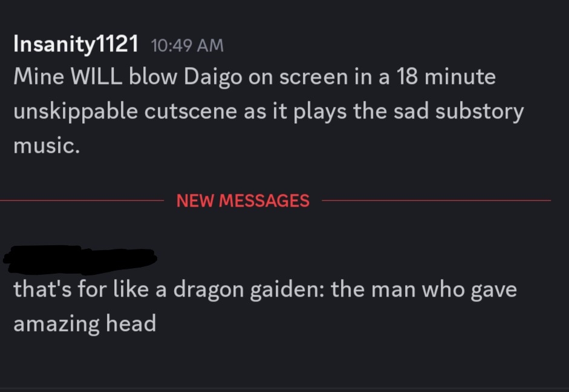
Task: Select the word "WILL" in first message
Action: [x=96, y=77]
